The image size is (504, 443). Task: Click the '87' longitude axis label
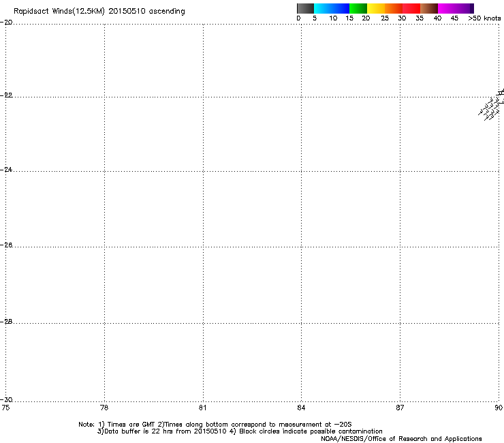tap(400, 408)
